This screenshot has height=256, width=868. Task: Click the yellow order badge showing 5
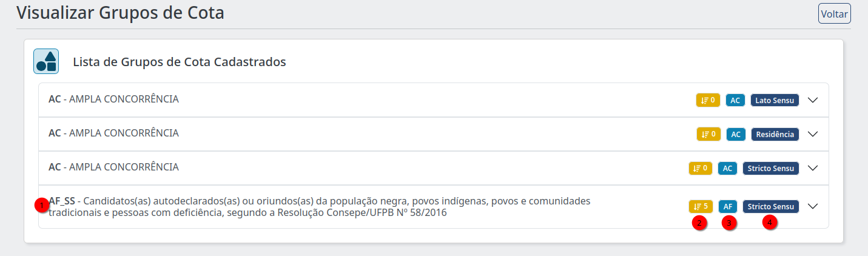[701, 207]
